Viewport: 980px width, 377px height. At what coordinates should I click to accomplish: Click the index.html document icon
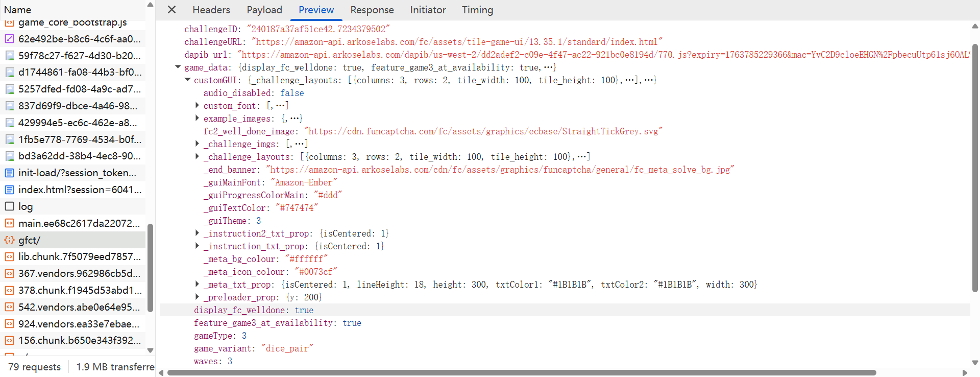click(9, 190)
